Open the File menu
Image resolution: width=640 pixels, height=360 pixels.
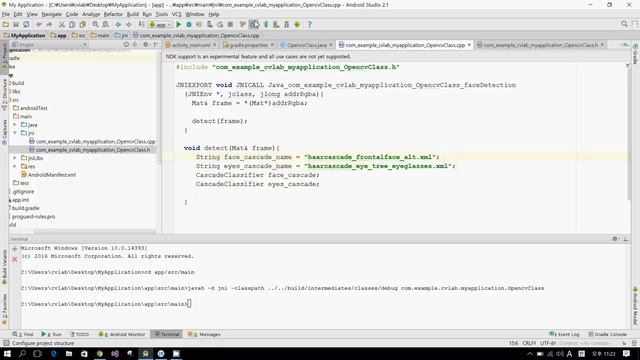[x=6, y=14]
